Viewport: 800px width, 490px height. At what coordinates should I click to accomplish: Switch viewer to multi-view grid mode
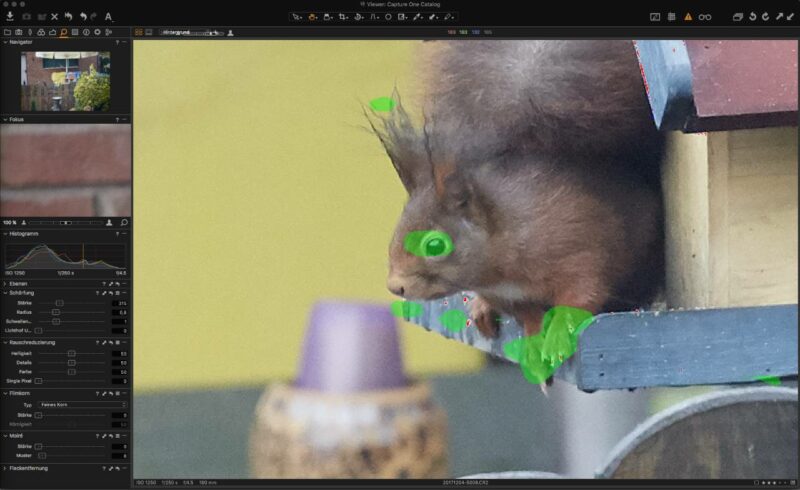point(139,32)
